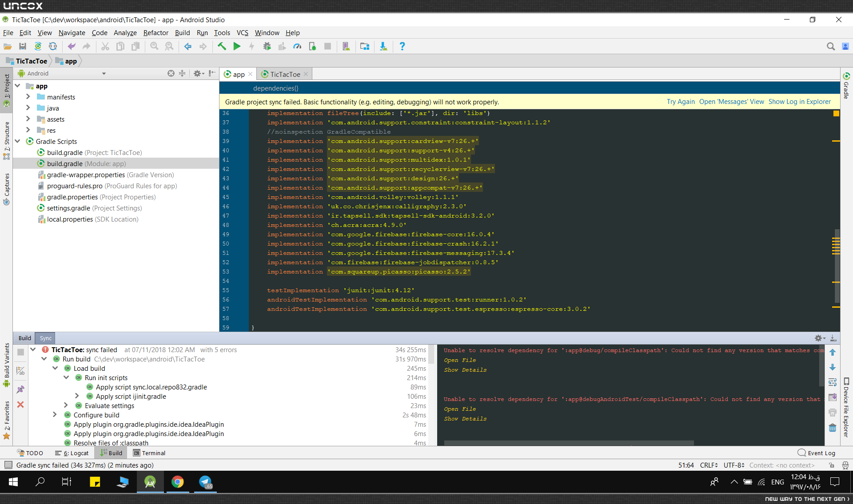The height and width of the screenshot is (504, 853).
Task: Click the scroll-from-source target icon in Project panel
Action: coord(171,74)
